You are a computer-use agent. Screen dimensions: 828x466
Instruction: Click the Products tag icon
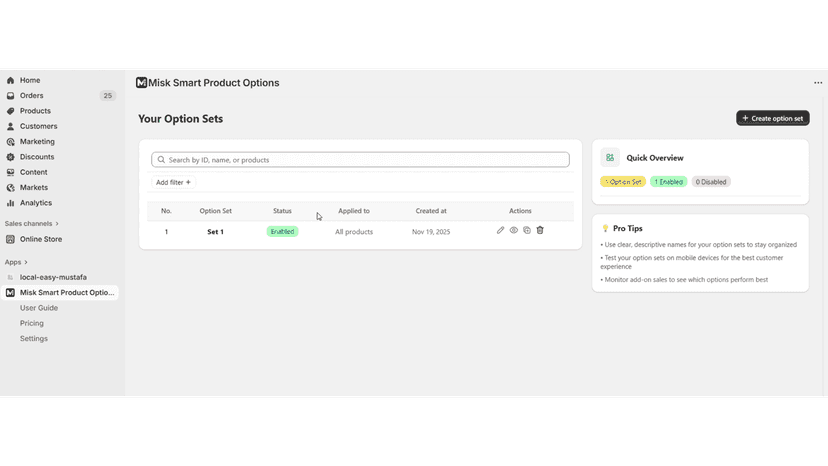(x=11, y=111)
